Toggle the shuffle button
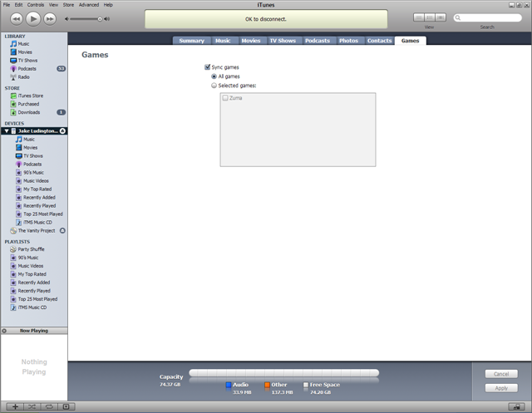 [32, 406]
